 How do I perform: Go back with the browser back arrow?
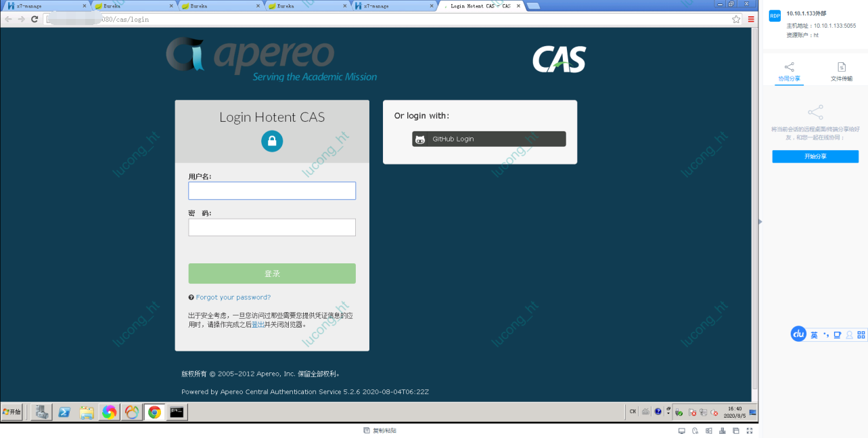tap(8, 19)
